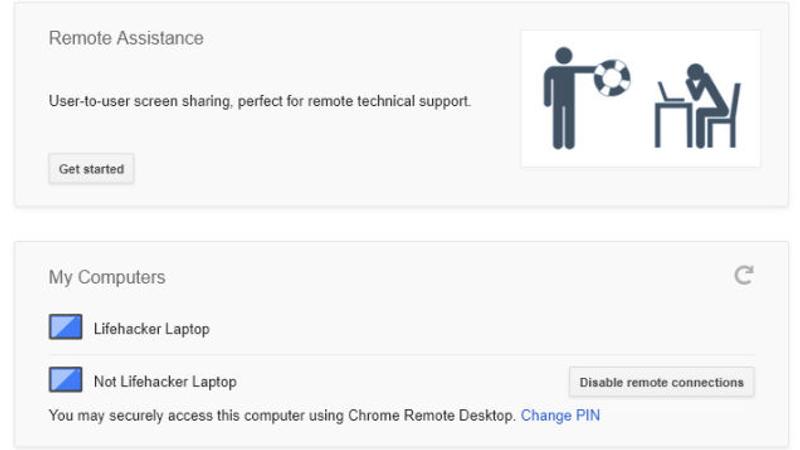
Task: Click the Not Lifehacker Laptop monitor icon
Action: coord(65,380)
